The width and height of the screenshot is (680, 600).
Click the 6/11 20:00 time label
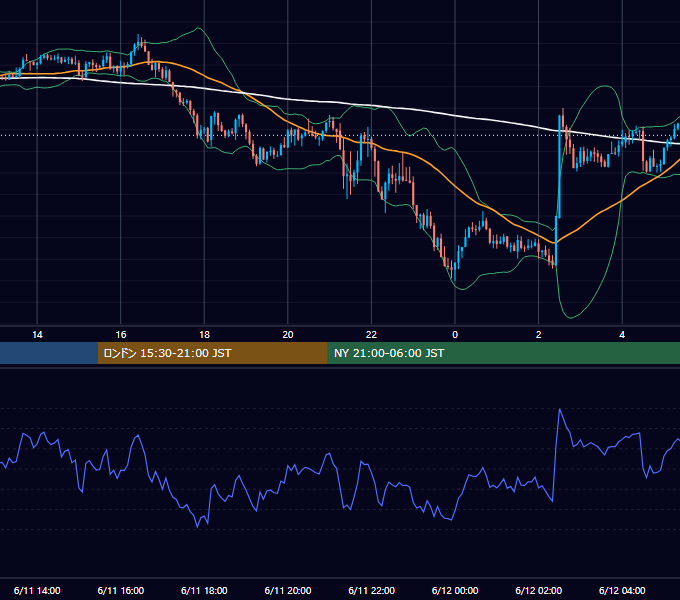(x=288, y=590)
